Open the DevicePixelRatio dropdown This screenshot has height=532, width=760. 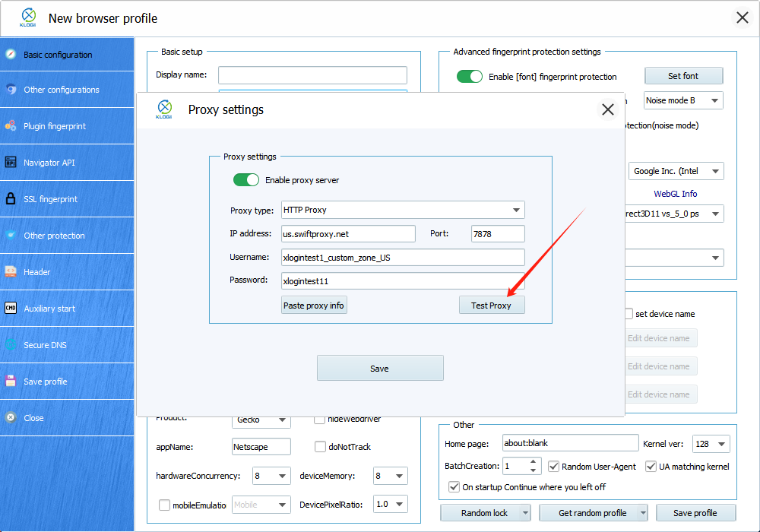click(x=390, y=505)
